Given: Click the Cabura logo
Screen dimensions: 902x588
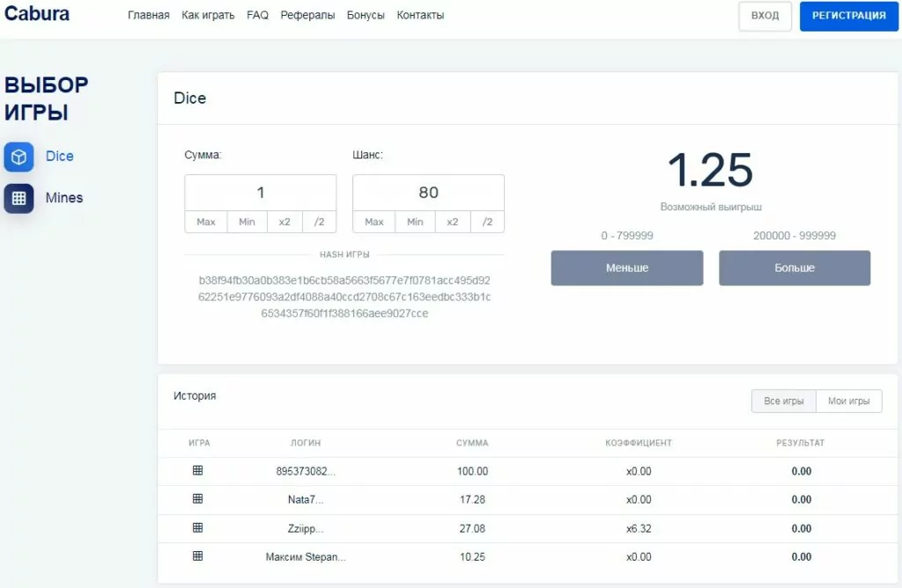Looking at the screenshot, I should pyautogui.click(x=37, y=14).
